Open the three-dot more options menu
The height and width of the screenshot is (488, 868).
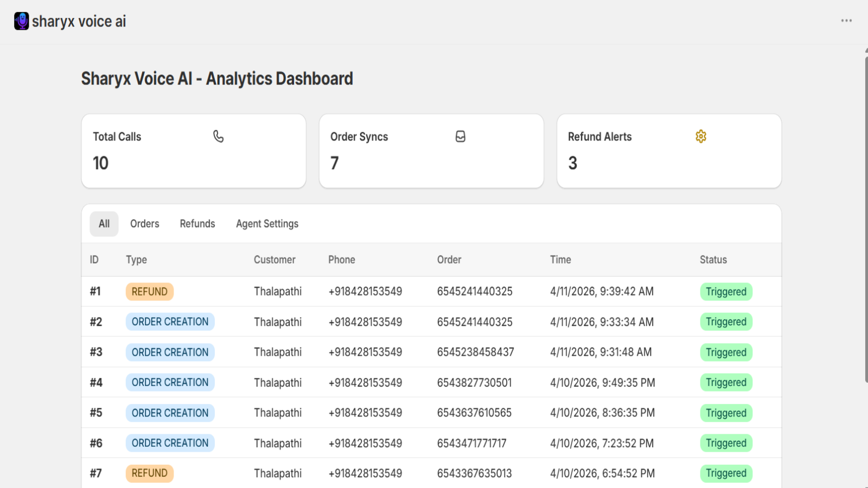click(846, 21)
